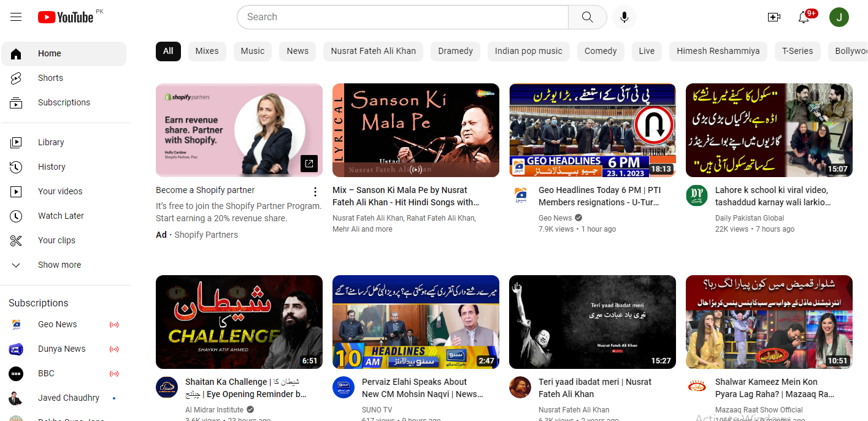Click Al Midrar Institute channel name

tap(214, 409)
